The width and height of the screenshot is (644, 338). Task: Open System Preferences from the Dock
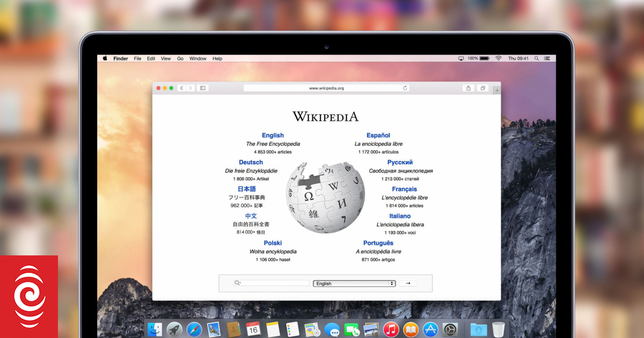(x=450, y=329)
